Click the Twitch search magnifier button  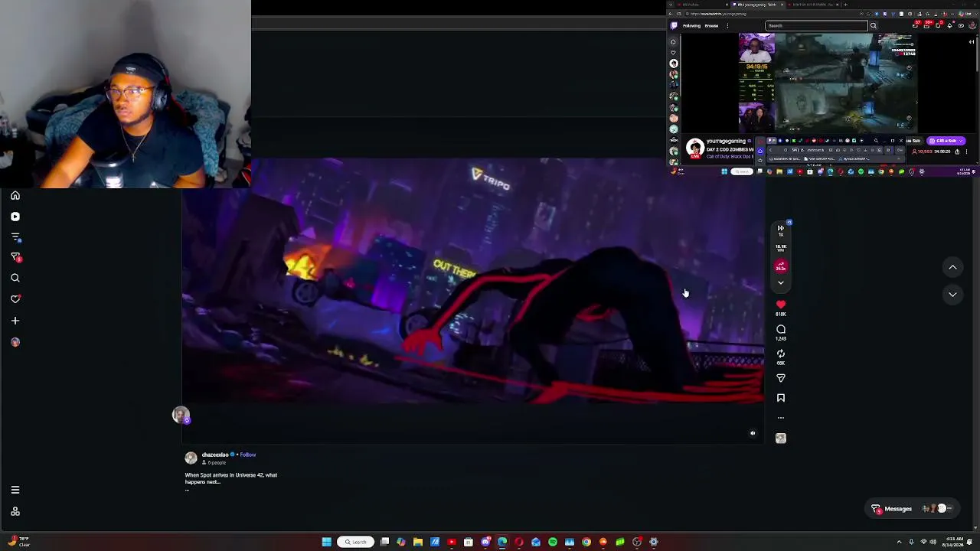pos(873,25)
